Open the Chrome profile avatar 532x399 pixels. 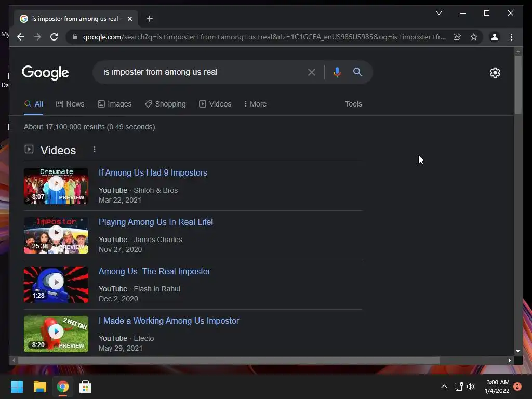pos(495,37)
